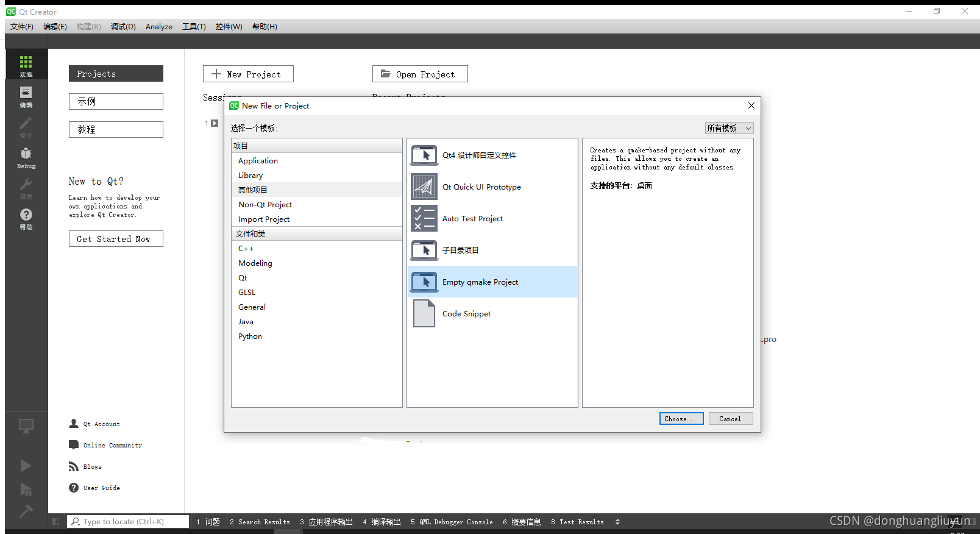Click the Qt Account person icon
This screenshot has width=980, height=534.
(74, 424)
